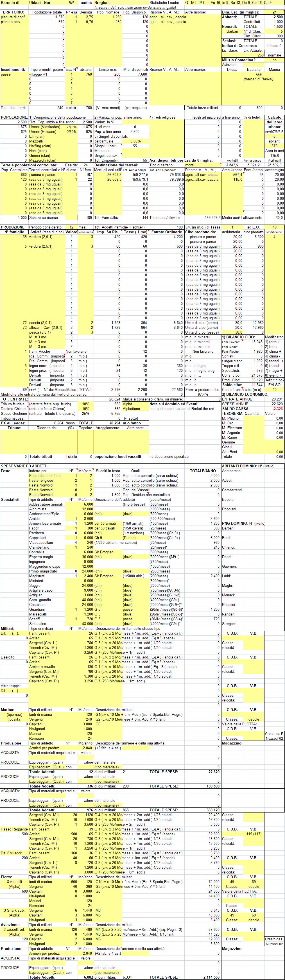Click the 'Ciambellano' specialist row
Screen dimensions: 285x980
click(x=39, y=547)
